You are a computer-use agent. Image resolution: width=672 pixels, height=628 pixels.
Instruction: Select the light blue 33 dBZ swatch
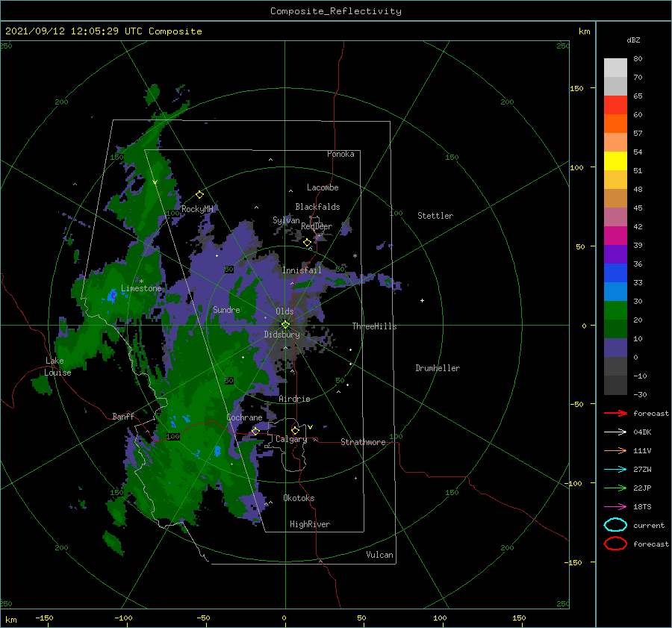pyautogui.click(x=615, y=292)
